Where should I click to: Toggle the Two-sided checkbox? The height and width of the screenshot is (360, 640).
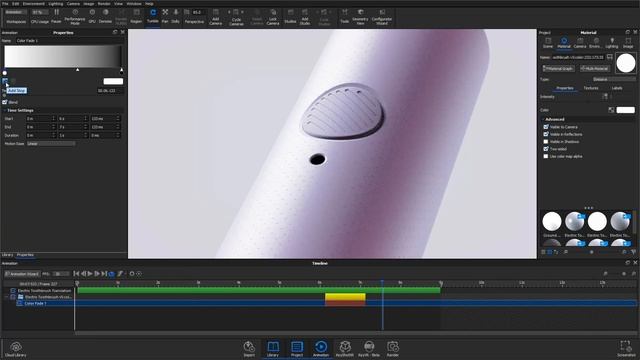(546, 149)
